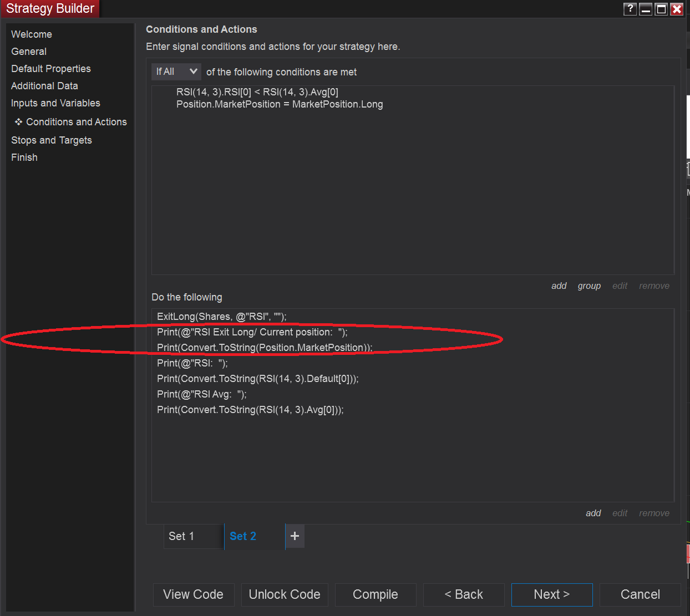Click remove link under actions list
Screen dimensions: 690x616
click(x=654, y=513)
